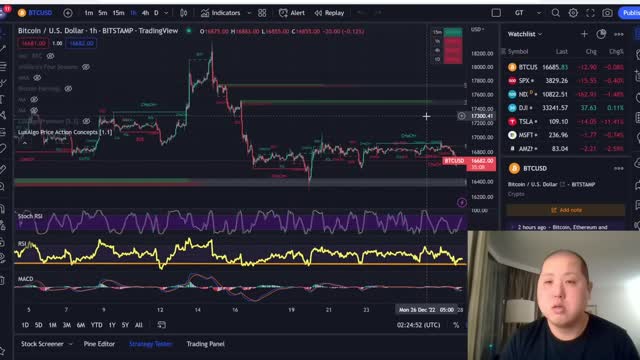The image size is (640, 360).
Task: Select SPX row in watchlist
Action: pyautogui.click(x=565, y=81)
